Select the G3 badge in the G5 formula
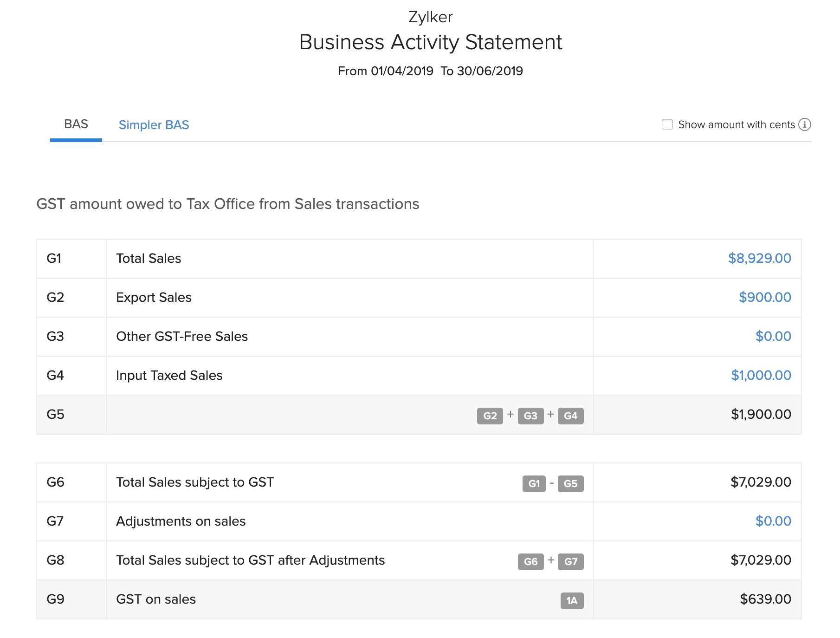This screenshot has width=840, height=638. click(530, 416)
